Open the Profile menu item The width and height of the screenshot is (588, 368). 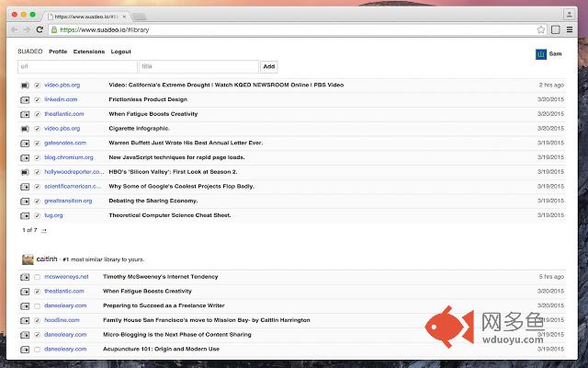point(58,52)
